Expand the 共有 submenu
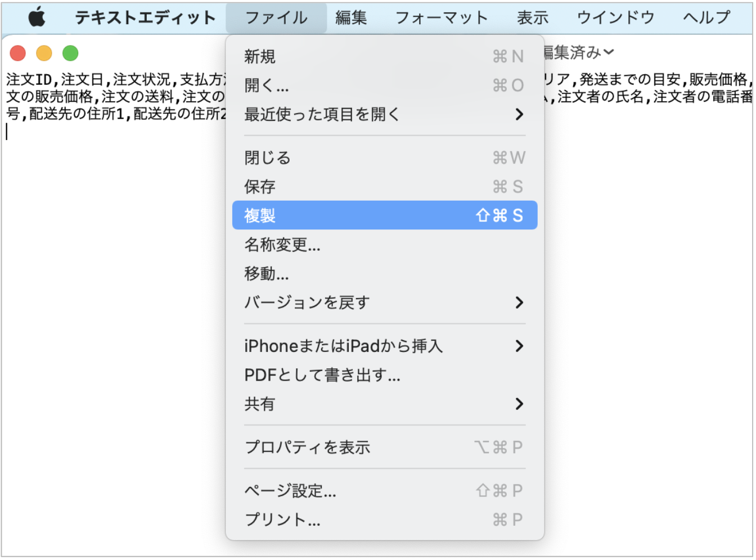 pos(385,404)
